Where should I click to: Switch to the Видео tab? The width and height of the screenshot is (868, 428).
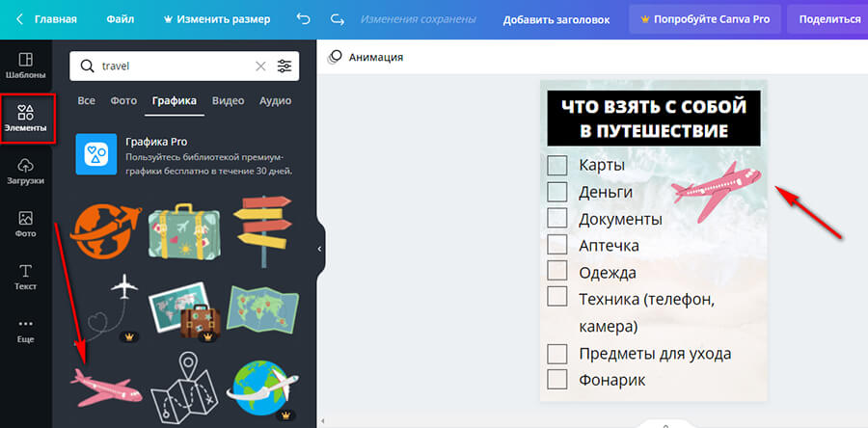tap(228, 100)
